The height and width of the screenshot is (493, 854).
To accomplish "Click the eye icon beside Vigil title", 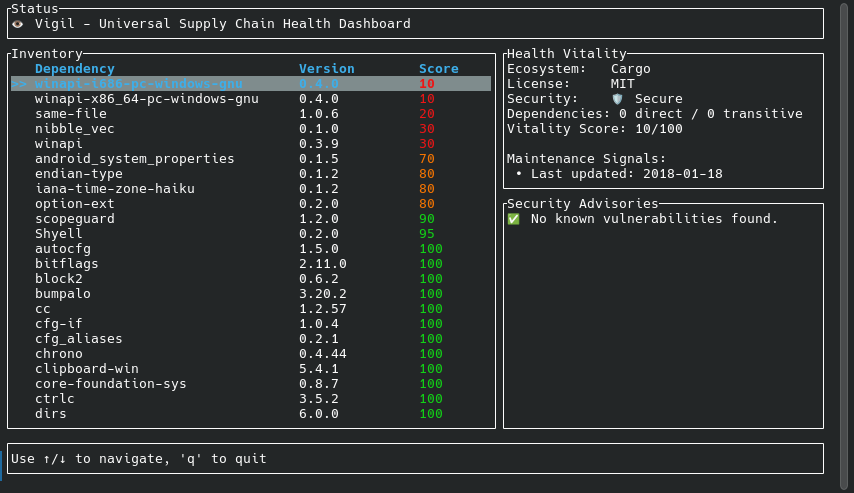I will point(18,24).
